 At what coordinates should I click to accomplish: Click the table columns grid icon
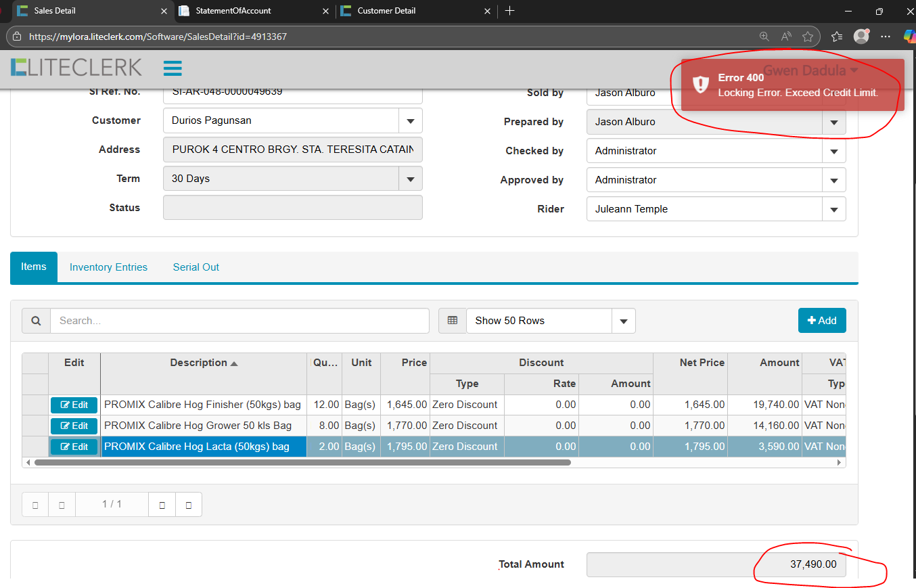pyautogui.click(x=453, y=321)
